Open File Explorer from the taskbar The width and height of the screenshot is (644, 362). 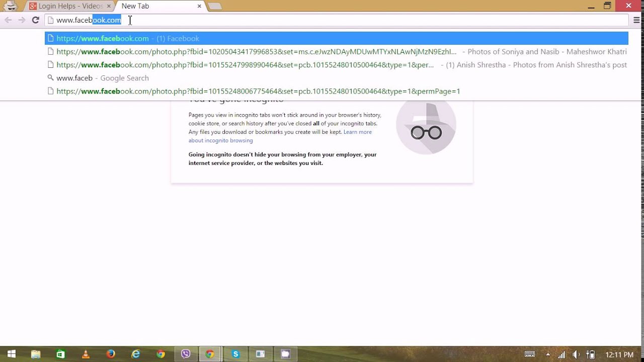pyautogui.click(x=36, y=354)
